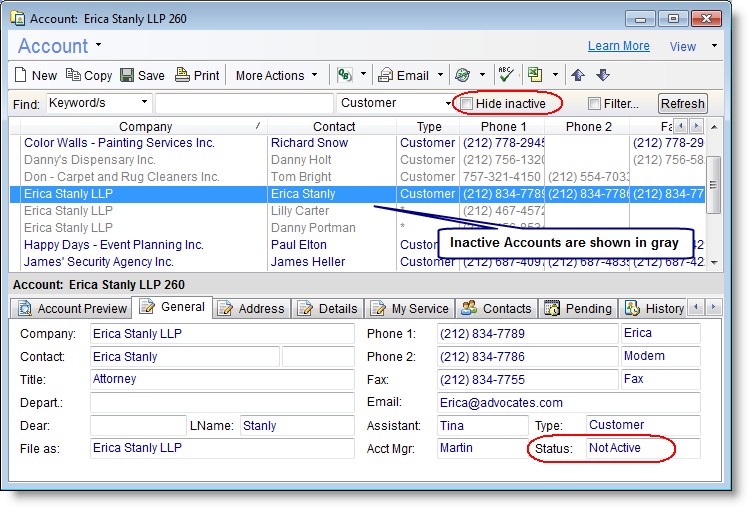Image resolution: width=748 pixels, height=507 pixels.
Task: Save the account with the Save icon
Action: (142, 75)
